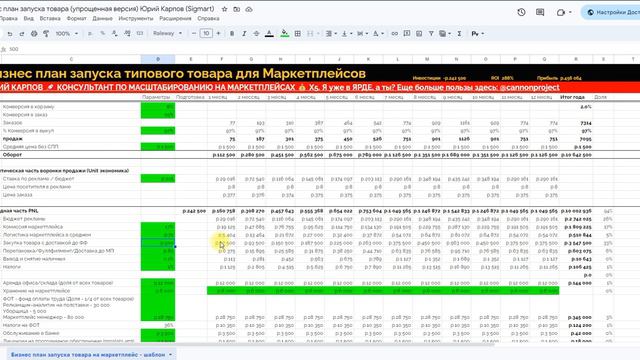The image size is (640, 360).
Task: Insert a link from the toolbar
Action: [x=394, y=33]
